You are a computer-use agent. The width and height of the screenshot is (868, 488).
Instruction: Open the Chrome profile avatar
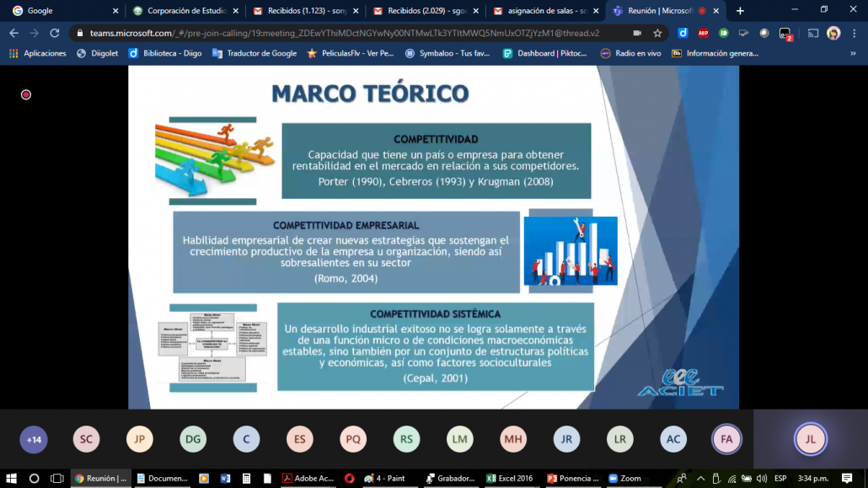click(833, 33)
